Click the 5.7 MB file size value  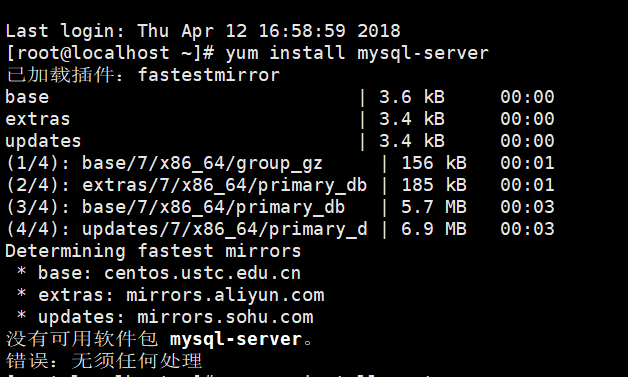click(434, 207)
